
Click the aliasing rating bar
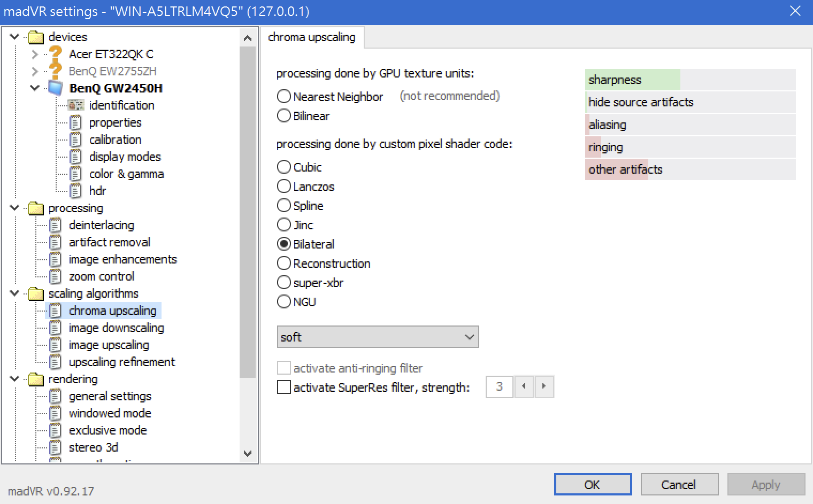691,125
